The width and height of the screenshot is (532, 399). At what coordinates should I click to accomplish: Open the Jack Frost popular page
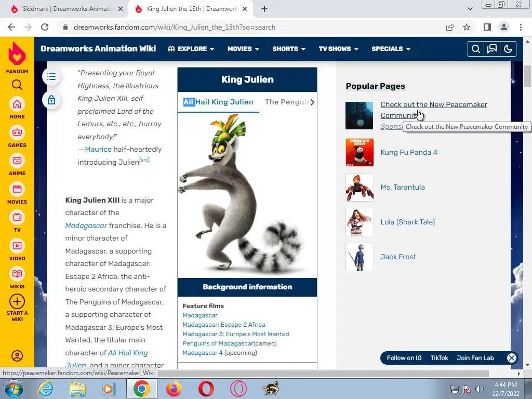point(398,257)
